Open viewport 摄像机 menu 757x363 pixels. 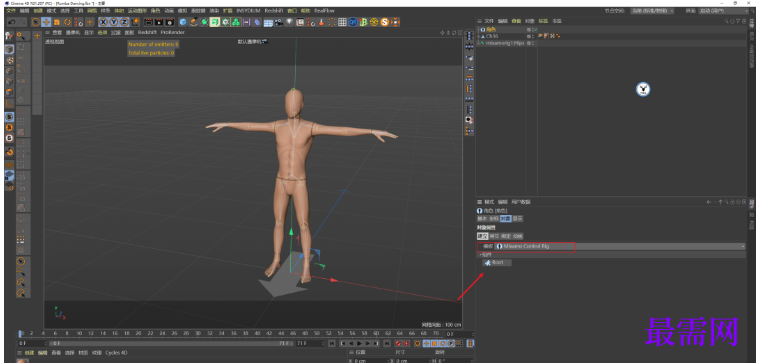73,32
